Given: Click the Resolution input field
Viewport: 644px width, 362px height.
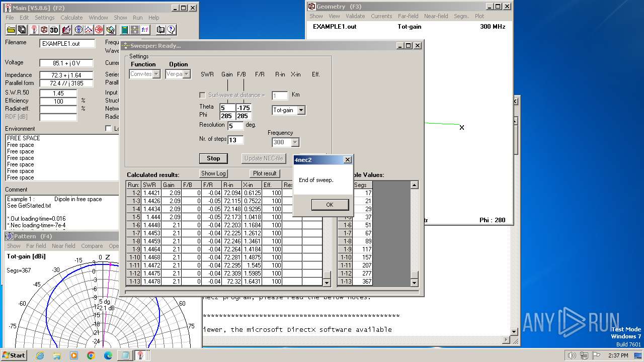Looking at the screenshot, I should click(x=235, y=126).
